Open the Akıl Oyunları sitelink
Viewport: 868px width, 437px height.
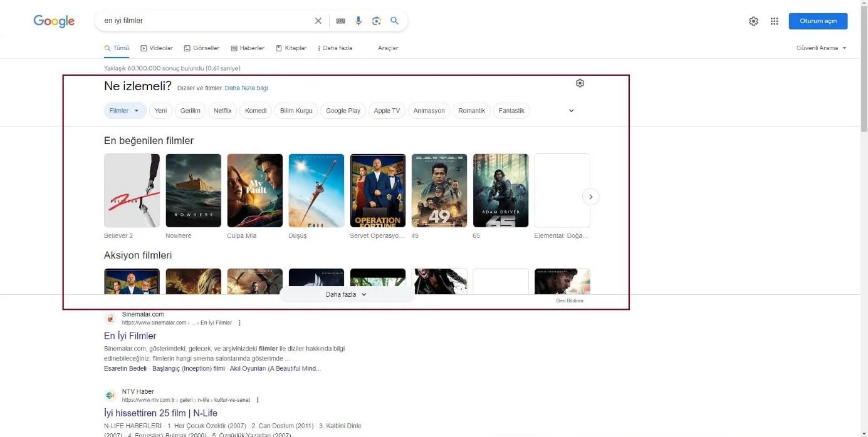click(x=275, y=369)
